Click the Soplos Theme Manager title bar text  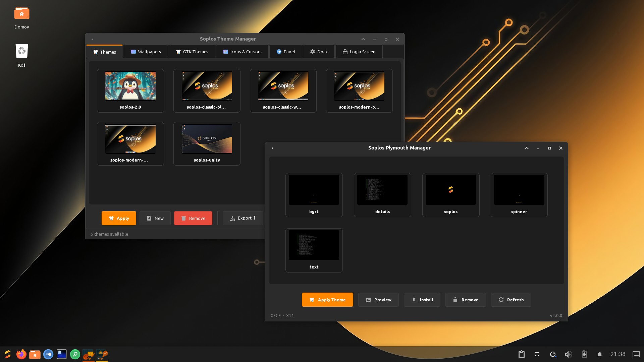pos(228,39)
